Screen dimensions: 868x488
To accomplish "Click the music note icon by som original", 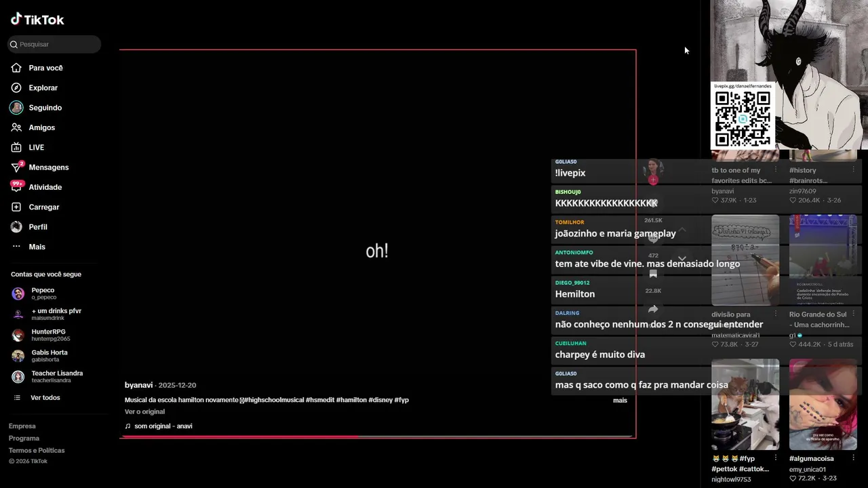I will click(x=127, y=426).
